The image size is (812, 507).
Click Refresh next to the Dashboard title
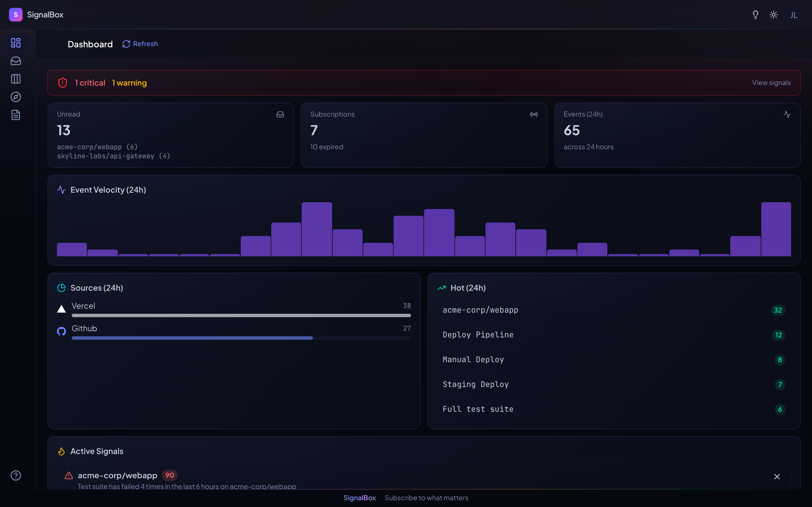coord(140,44)
